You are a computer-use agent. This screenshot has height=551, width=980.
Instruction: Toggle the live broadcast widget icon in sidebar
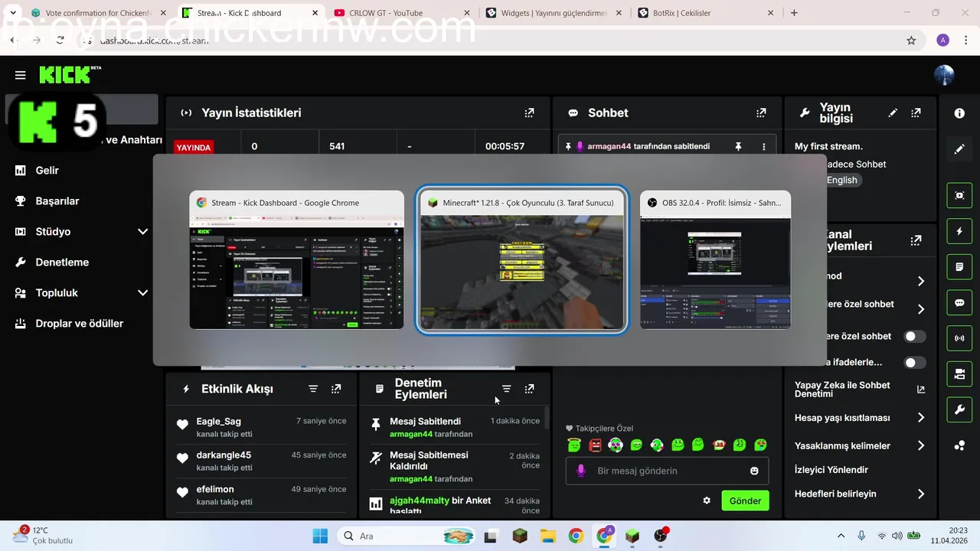click(959, 338)
